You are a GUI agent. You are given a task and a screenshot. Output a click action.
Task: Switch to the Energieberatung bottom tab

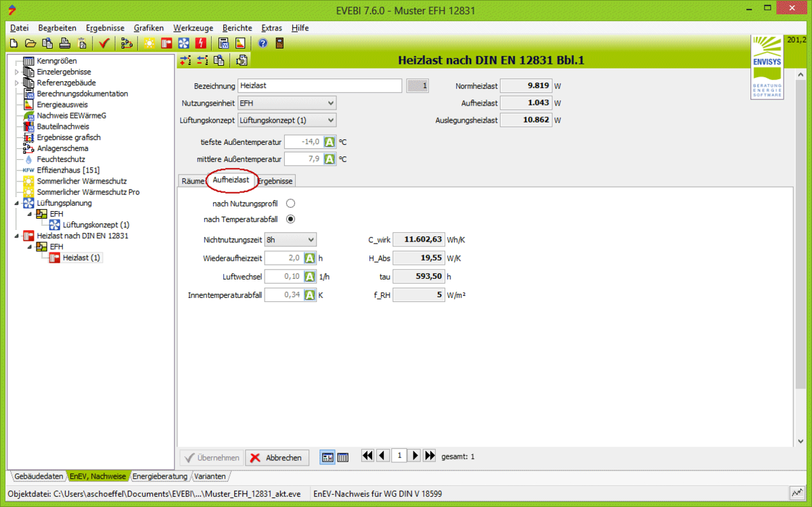(160, 477)
